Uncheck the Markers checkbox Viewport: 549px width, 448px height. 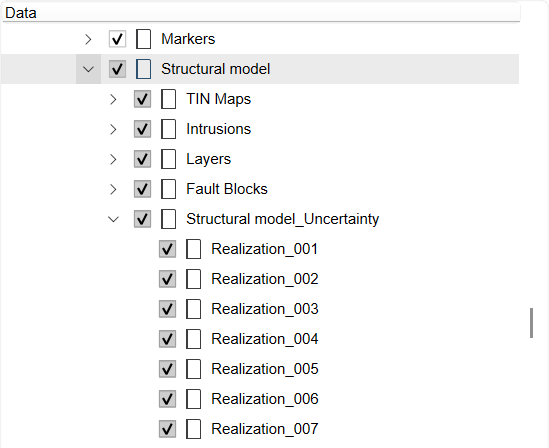(x=117, y=39)
